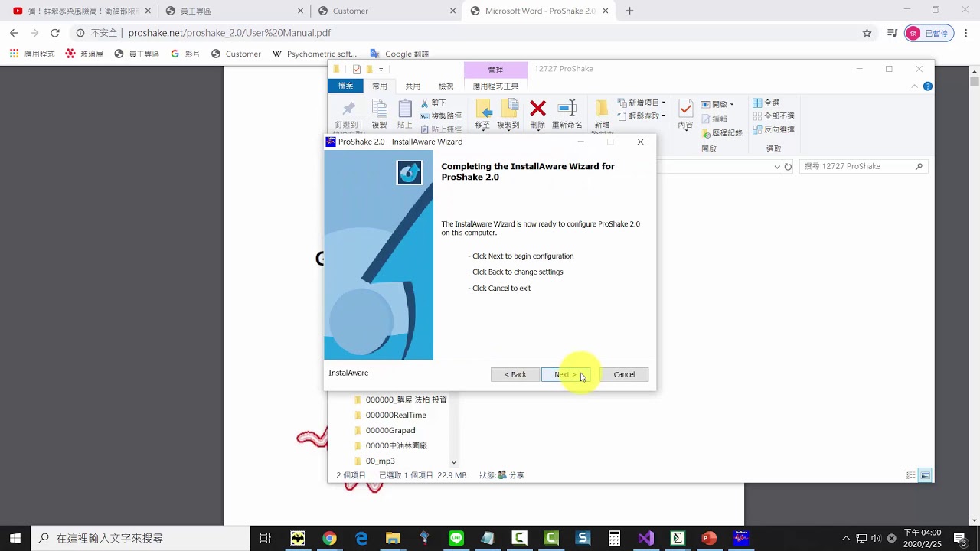980x551 pixels.
Task: Click the Move To icon in Explorer ribbon
Action: click(483, 109)
